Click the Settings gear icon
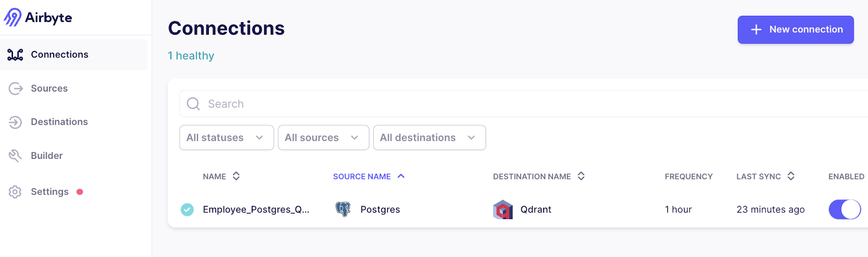Viewport: 868px width, 257px height. tap(15, 192)
